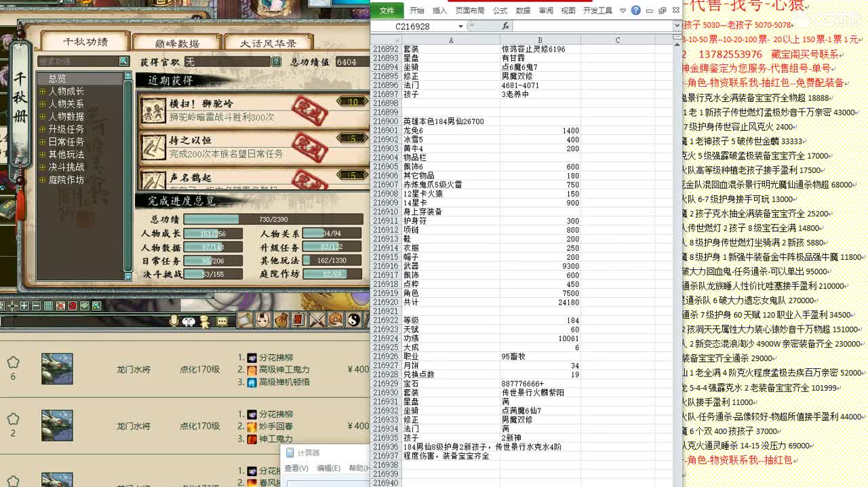The image size is (868, 487).
Task: Click the magnifier search icon in 千秋册
Action: 124,61
